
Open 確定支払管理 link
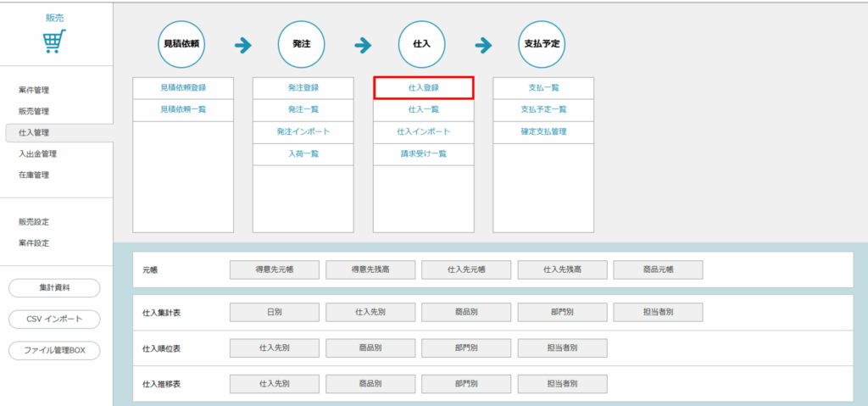pyautogui.click(x=542, y=131)
